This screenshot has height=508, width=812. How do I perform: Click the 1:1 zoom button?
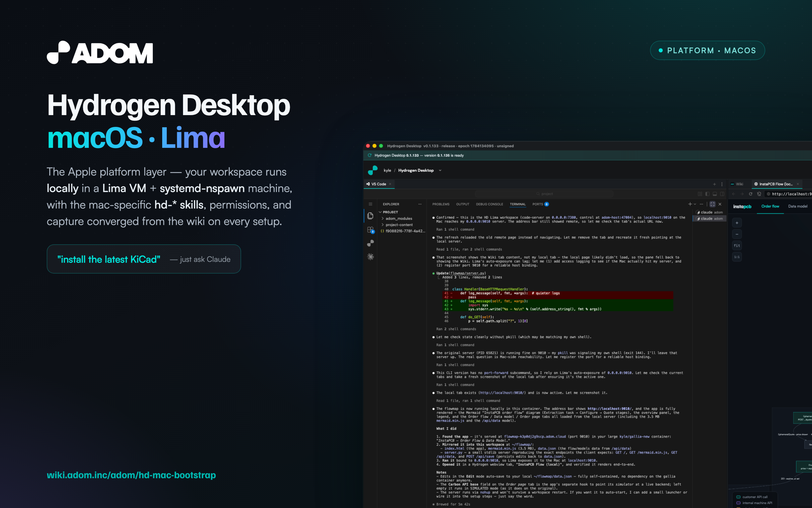coord(737,257)
